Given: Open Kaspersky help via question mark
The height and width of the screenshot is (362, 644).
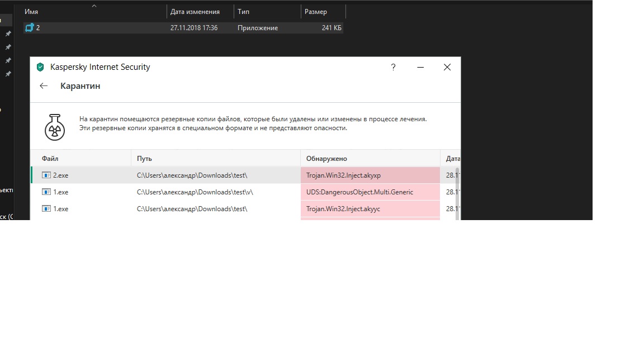Looking at the screenshot, I should click(x=393, y=67).
